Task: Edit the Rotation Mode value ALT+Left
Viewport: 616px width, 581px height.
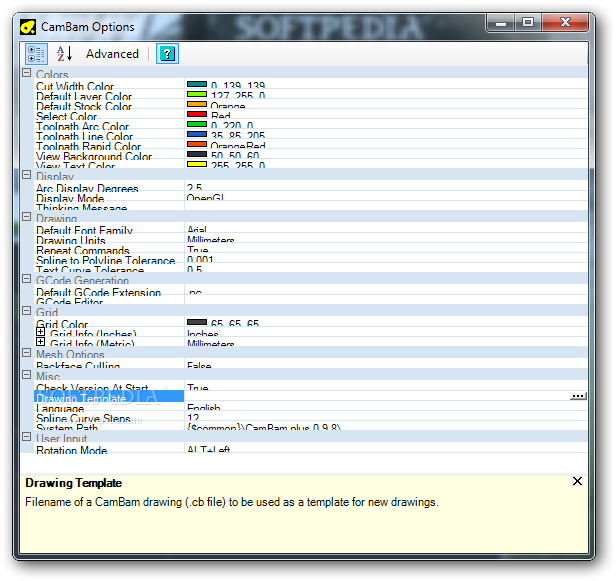Action: point(386,448)
